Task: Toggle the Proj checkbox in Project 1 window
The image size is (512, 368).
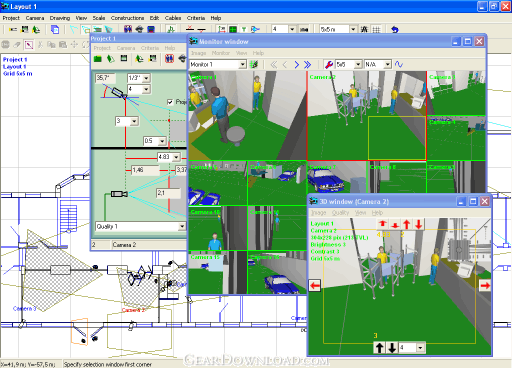Action: click(170, 102)
